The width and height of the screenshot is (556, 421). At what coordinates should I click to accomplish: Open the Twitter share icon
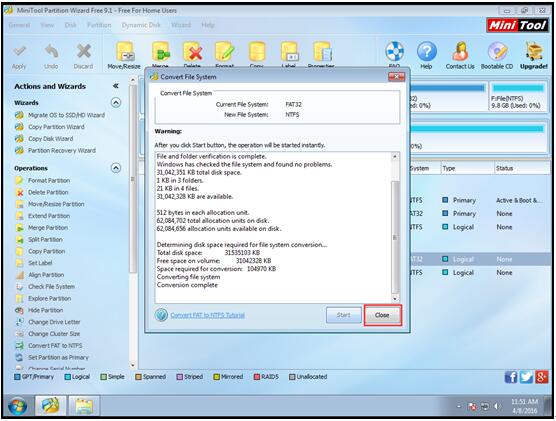[x=526, y=377]
